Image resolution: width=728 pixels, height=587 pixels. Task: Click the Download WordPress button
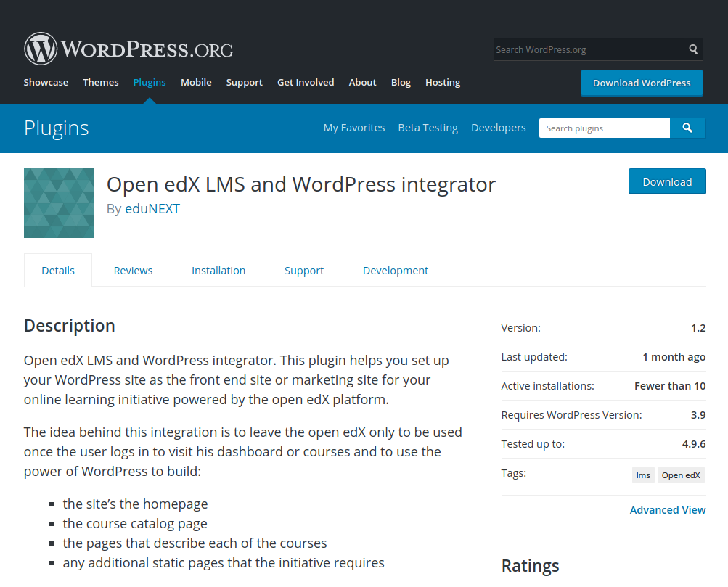pyautogui.click(x=642, y=83)
